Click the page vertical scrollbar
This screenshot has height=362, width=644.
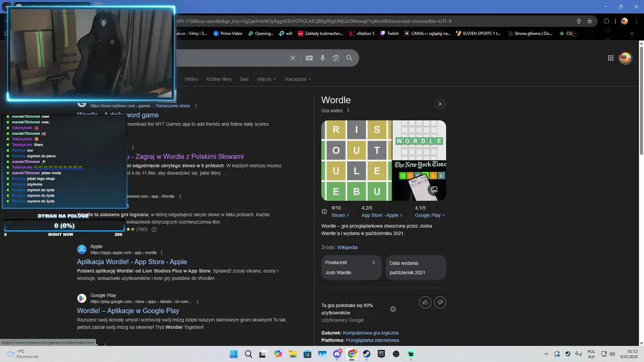641,193
